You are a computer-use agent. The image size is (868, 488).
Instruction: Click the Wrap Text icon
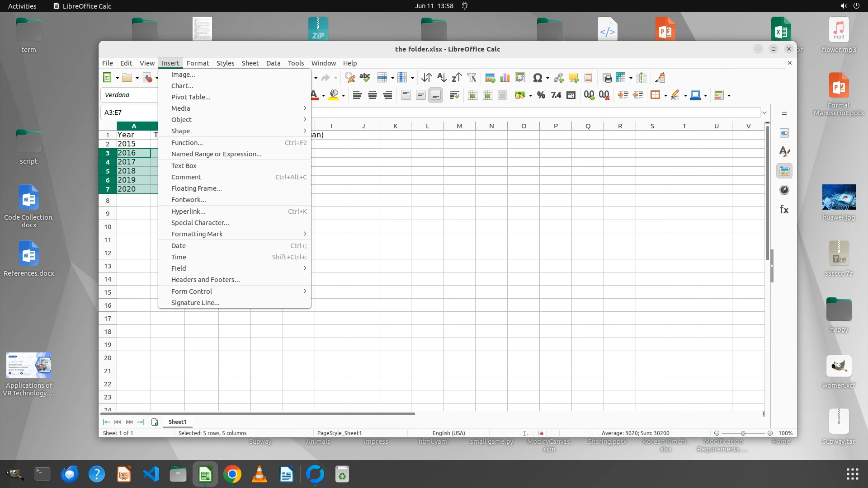pyautogui.click(x=454, y=95)
